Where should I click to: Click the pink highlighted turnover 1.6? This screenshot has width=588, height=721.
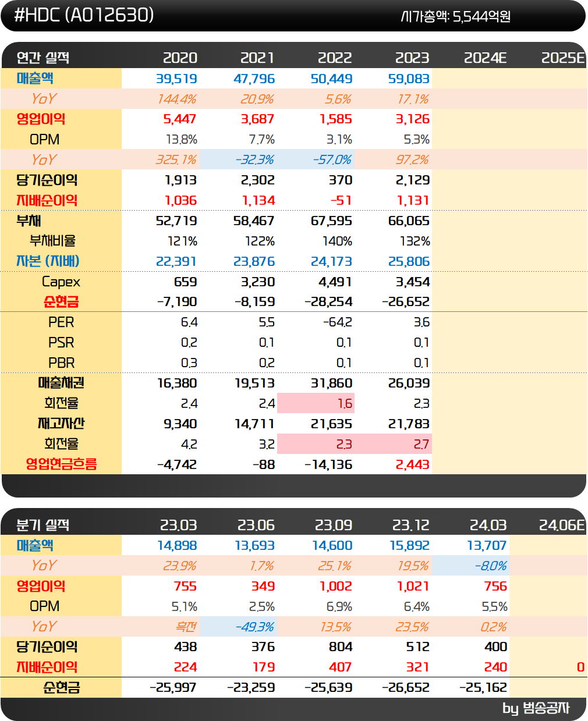tap(345, 403)
